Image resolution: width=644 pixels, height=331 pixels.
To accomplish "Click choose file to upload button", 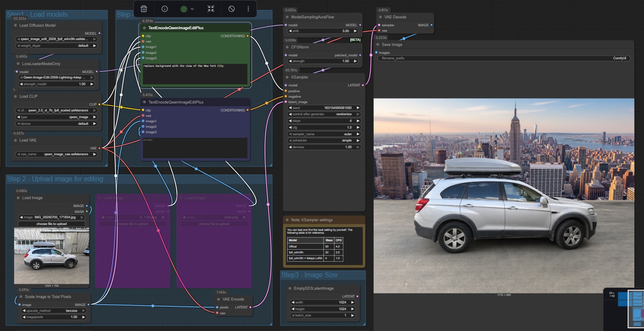I will pyautogui.click(x=51, y=224).
